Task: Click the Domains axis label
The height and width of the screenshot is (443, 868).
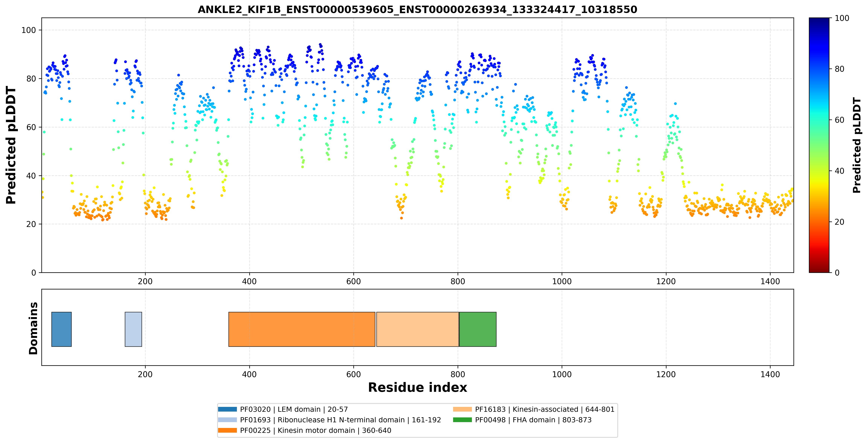Action: (33, 328)
